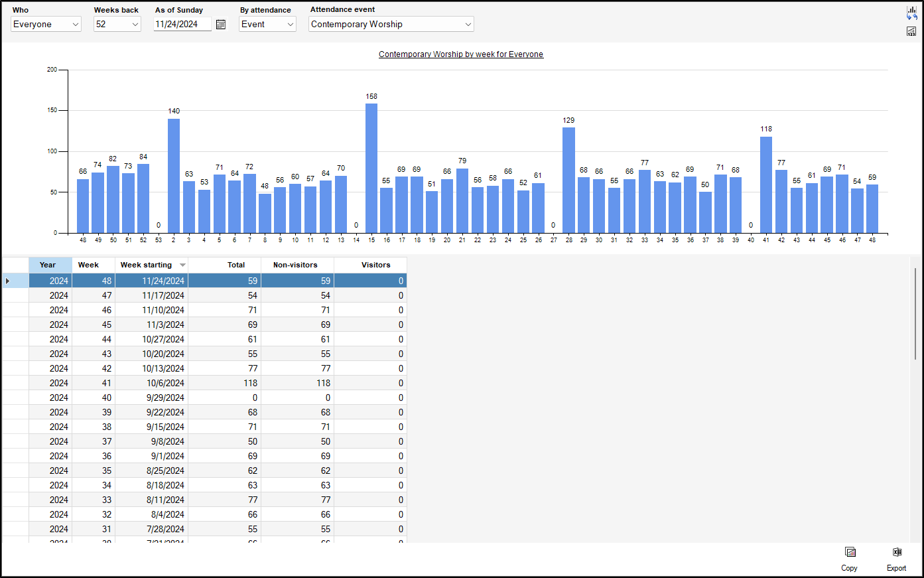Click the chart data labels (123) icon
The width and height of the screenshot is (924, 578).
pos(911,31)
